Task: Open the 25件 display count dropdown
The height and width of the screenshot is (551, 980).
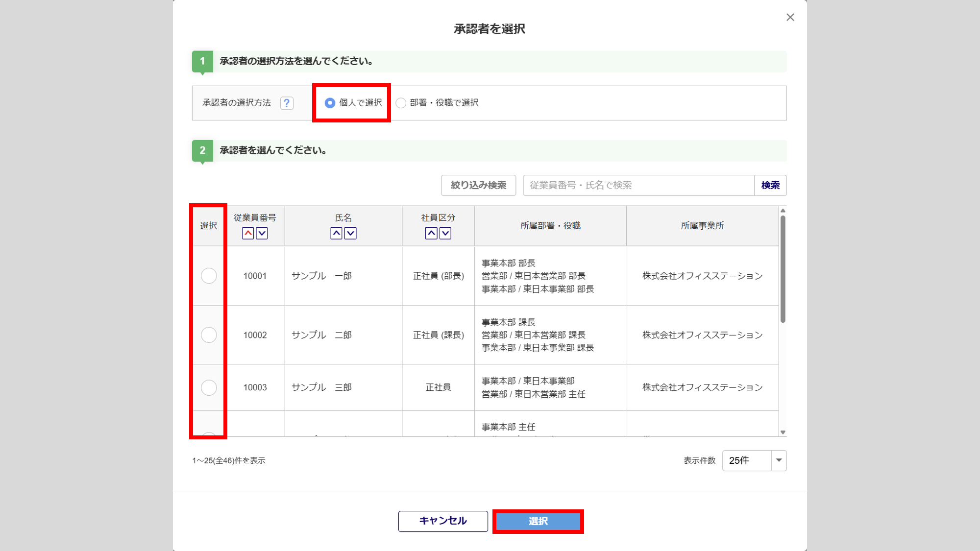Action: [754, 460]
